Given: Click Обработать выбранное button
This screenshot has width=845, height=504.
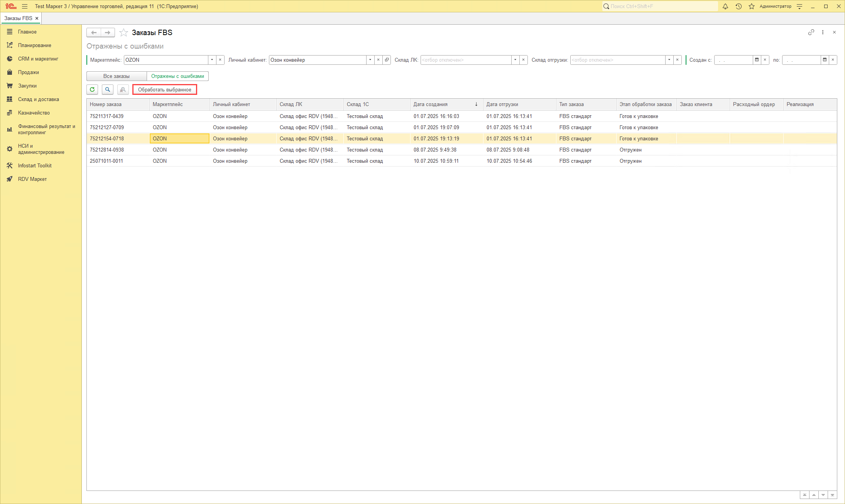Looking at the screenshot, I should tap(165, 89).
